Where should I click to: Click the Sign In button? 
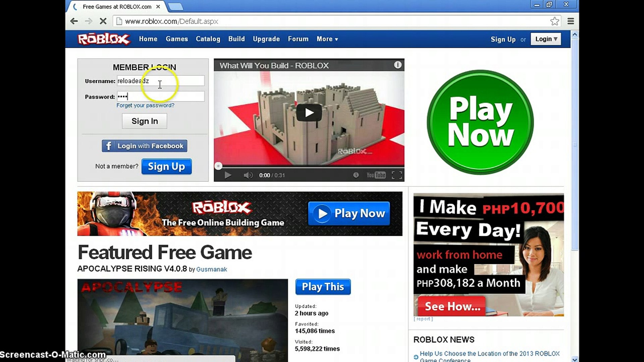144,121
